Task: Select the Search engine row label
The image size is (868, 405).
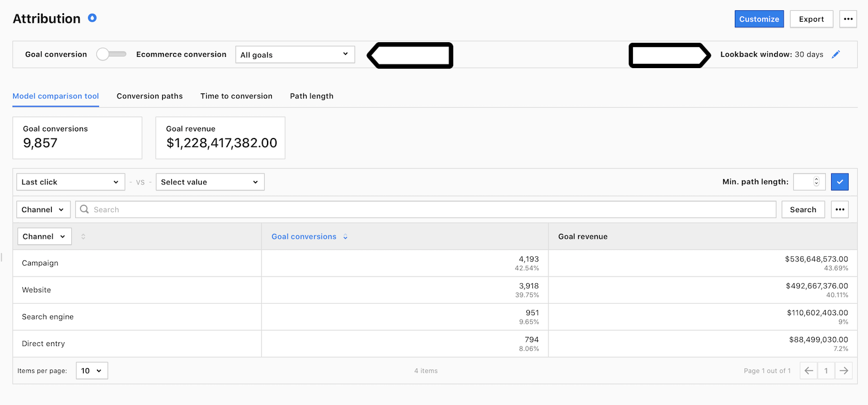Action: click(48, 317)
